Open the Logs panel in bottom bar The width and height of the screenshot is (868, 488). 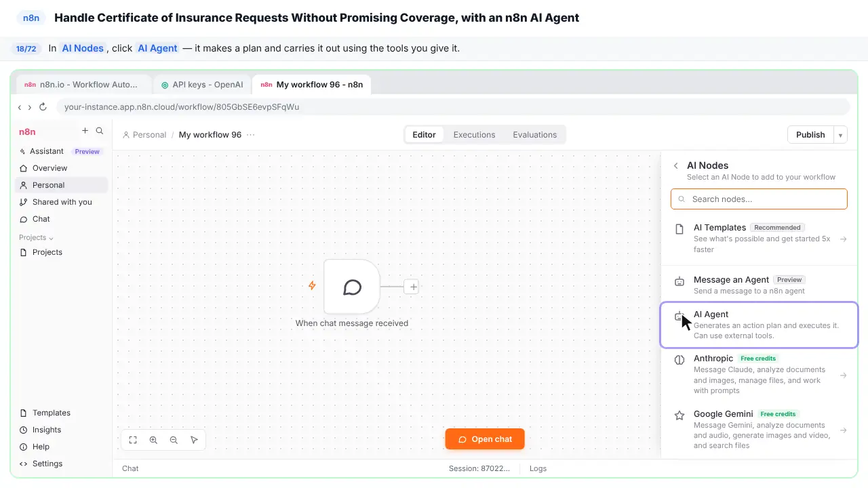(x=538, y=468)
